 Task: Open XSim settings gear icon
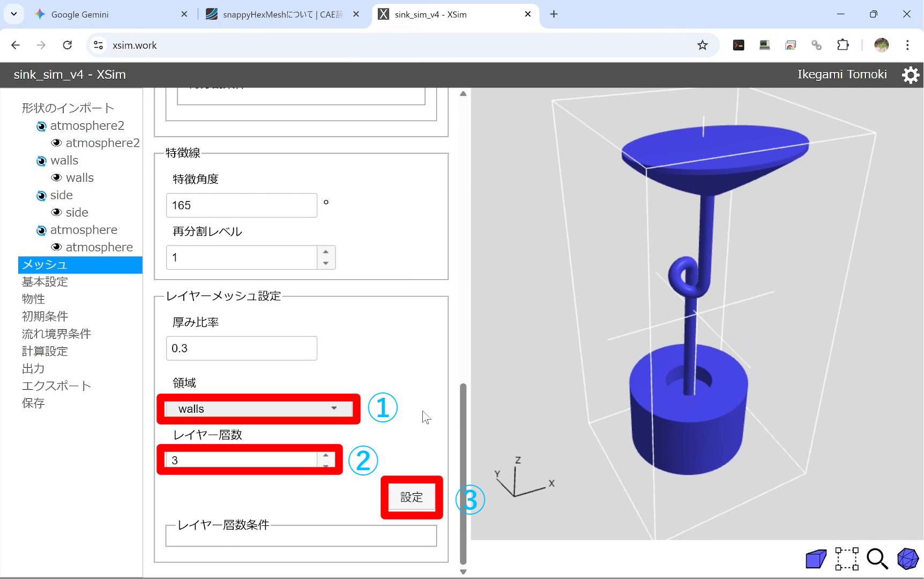(x=910, y=75)
